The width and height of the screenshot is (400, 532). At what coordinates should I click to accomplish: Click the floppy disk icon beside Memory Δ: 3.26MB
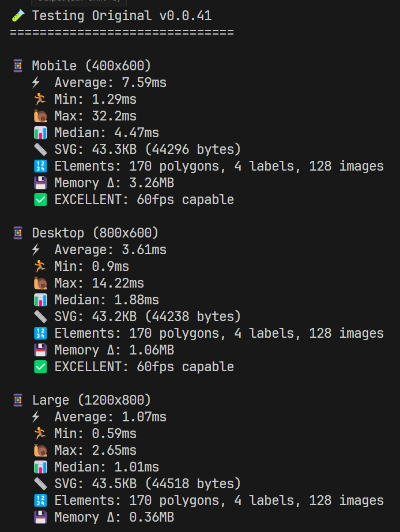40,183
